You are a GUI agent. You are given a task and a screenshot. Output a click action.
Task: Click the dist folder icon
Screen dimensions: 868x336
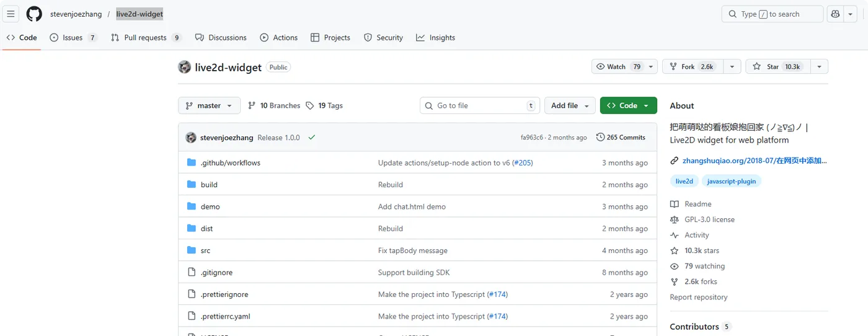191,229
